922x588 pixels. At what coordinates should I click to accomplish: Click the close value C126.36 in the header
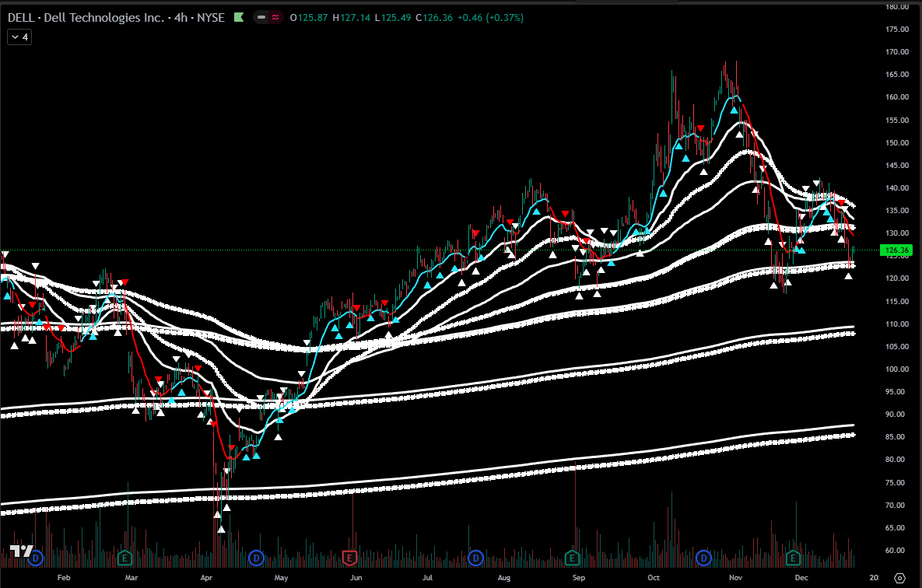coord(434,18)
